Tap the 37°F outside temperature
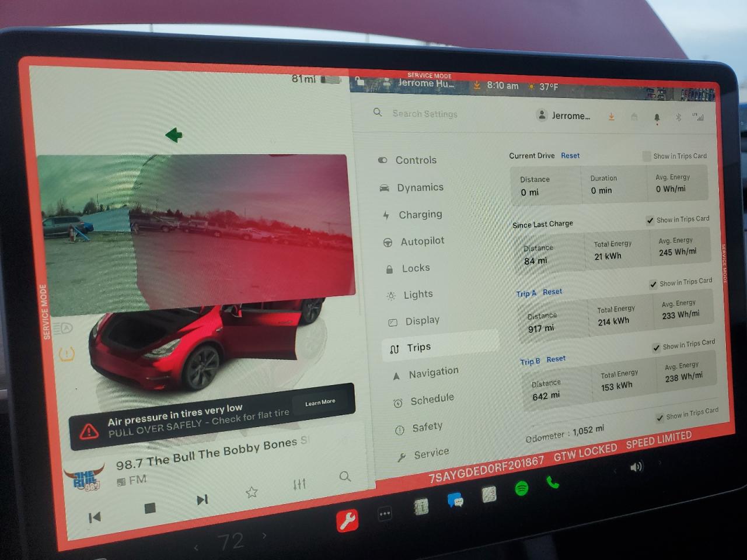 pyautogui.click(x=549, y=86)
